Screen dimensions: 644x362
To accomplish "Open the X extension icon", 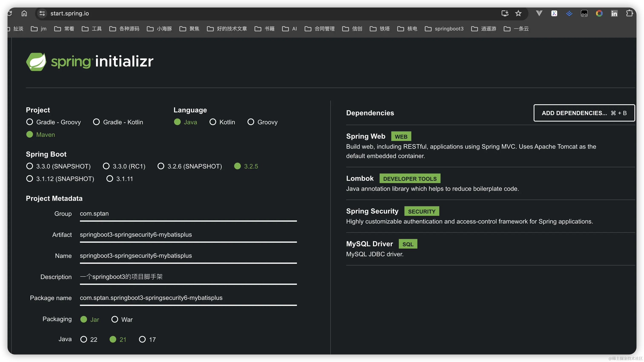I will click(x=554, y=13).
